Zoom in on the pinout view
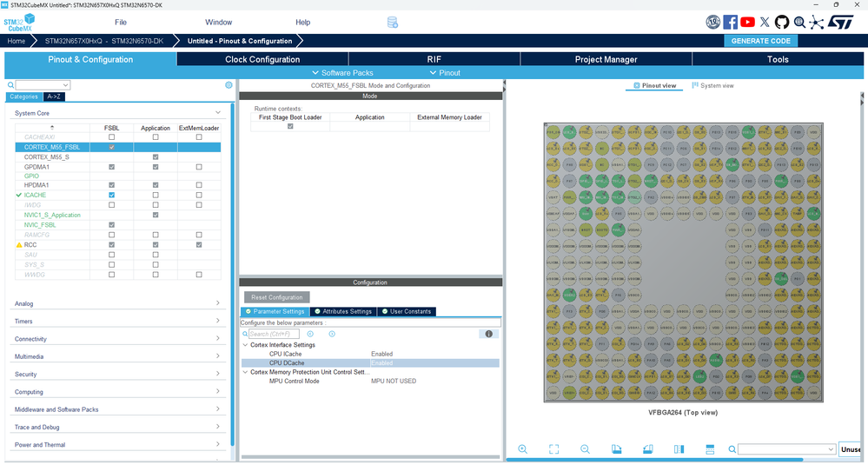The width and height of the screenshot is (868, 465). tap(522, 449)
